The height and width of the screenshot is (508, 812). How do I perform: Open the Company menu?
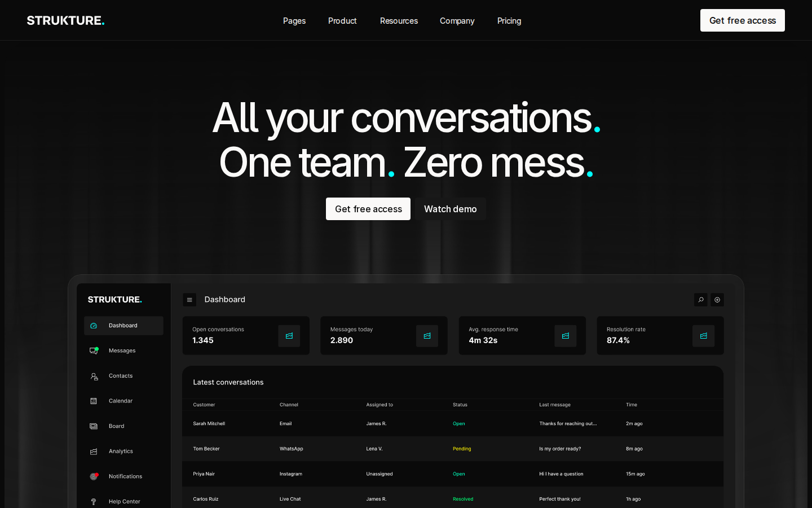point(457,21)
